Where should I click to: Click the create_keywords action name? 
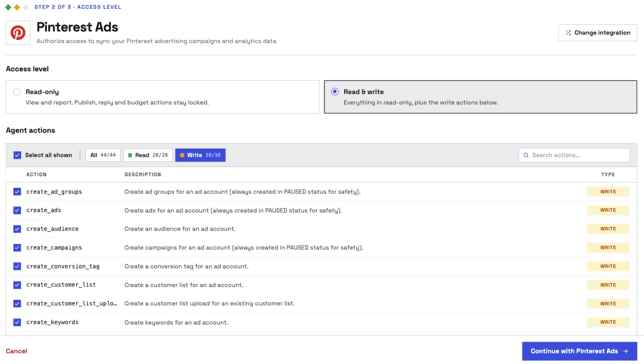tap(52, 322)
